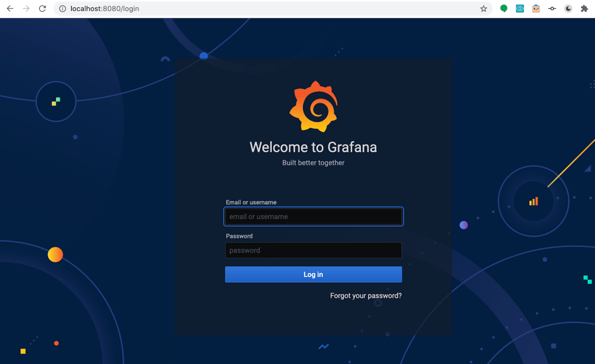Image resolution: width=595 pixels, height=364 pixels.
Task: Click the Welcome to Grafana heading
Action: pyautogui.click(x=313, y=147)
